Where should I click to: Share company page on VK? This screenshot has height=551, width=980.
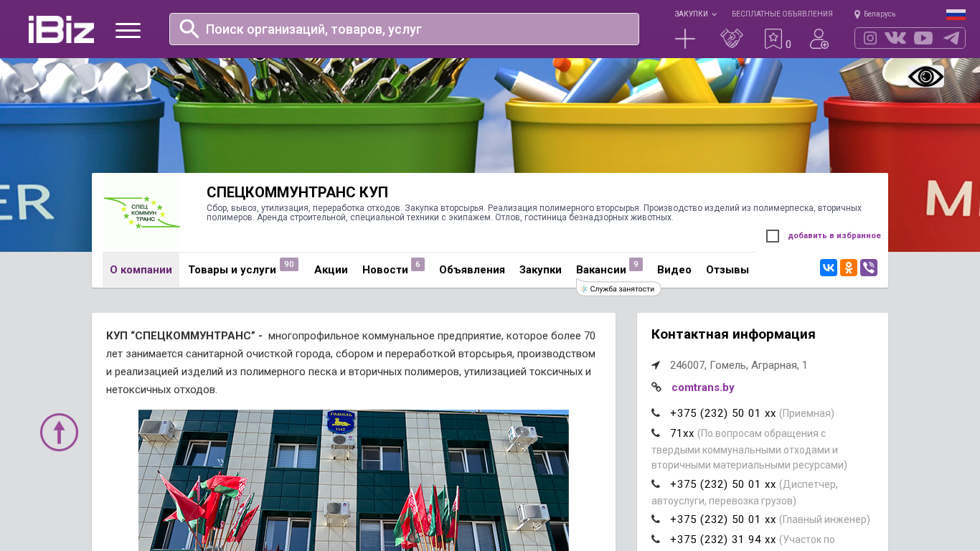[829, 268]
